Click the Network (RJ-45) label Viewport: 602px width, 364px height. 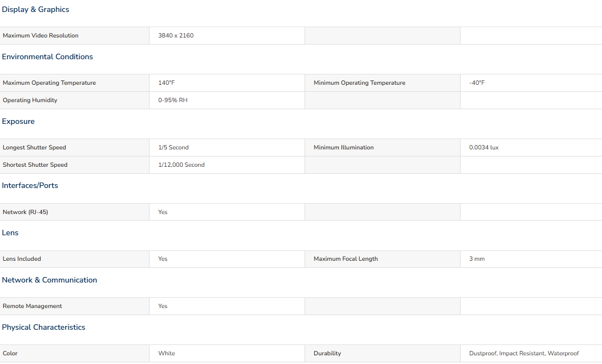(x=26, y=212)
